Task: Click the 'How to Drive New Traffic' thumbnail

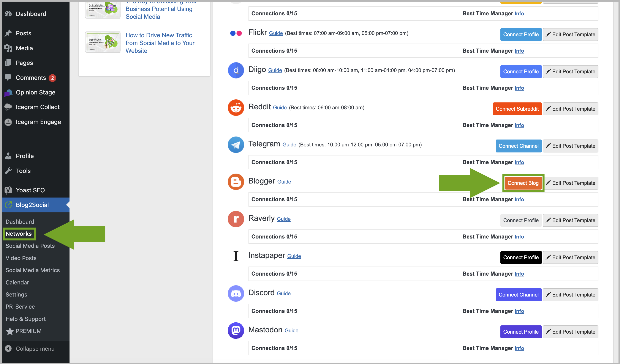Action: 103,42
